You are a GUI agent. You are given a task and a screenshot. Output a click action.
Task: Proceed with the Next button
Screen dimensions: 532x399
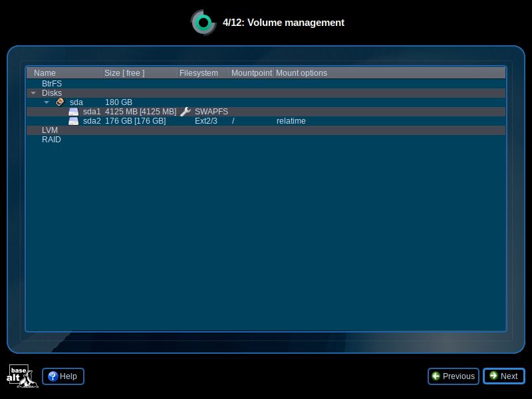[x=504, y=376]
